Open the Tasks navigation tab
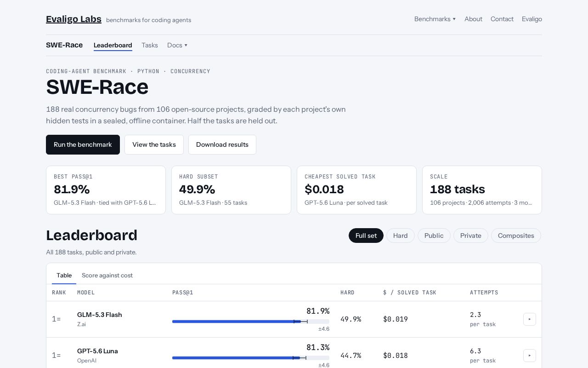 tap(150, 45)
